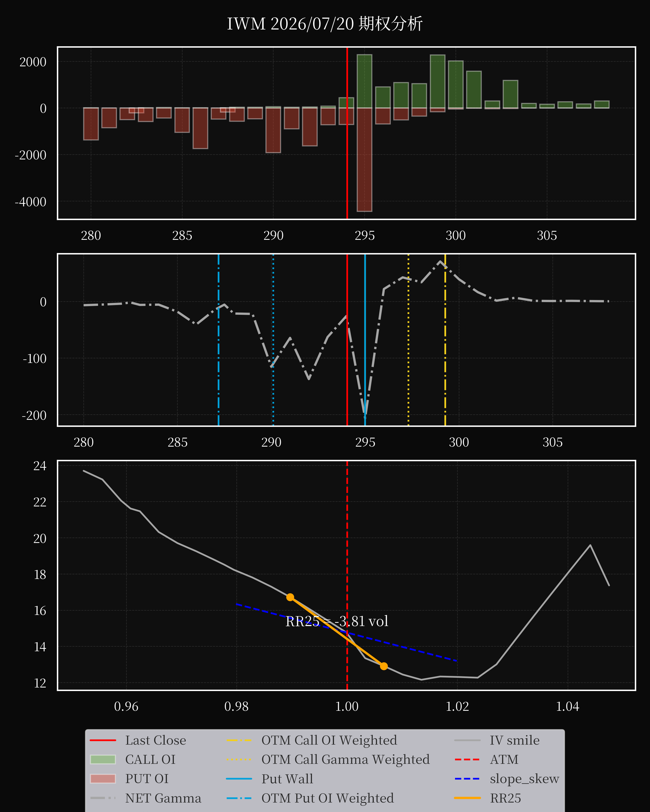
Task: Click the yellow dotted Call Gamma Weighted line
Action: 408,340
